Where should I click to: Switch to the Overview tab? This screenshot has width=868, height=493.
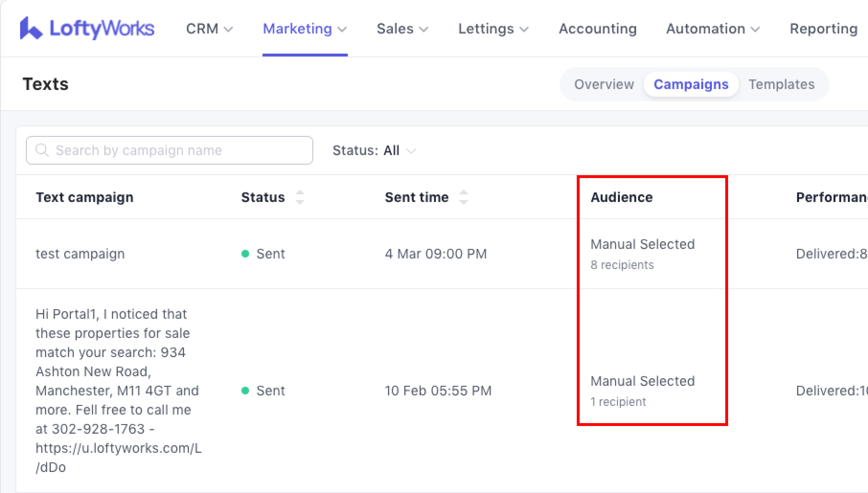tap(604, 84)
